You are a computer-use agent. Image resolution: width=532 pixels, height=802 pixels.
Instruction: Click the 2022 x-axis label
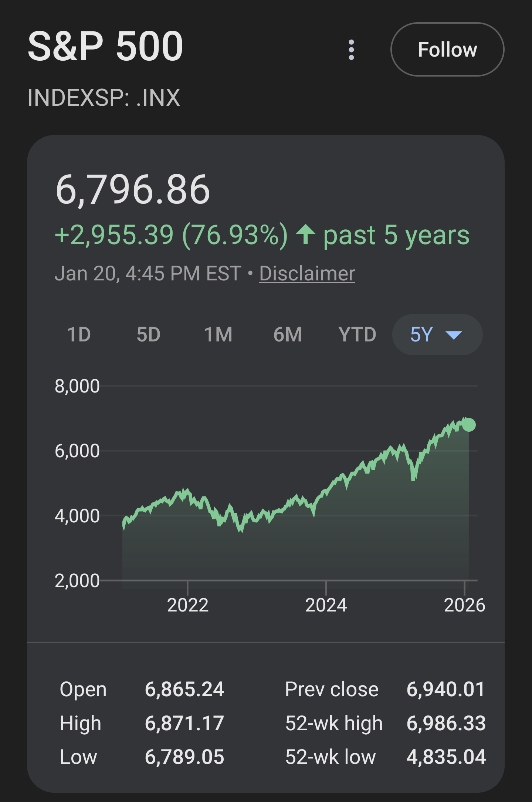click(x=188, y=605)
